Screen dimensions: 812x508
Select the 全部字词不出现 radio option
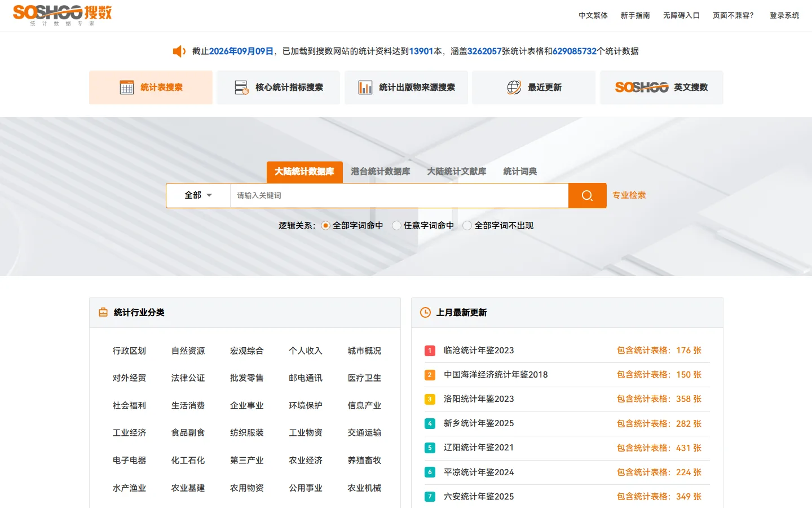pos(467,225)
